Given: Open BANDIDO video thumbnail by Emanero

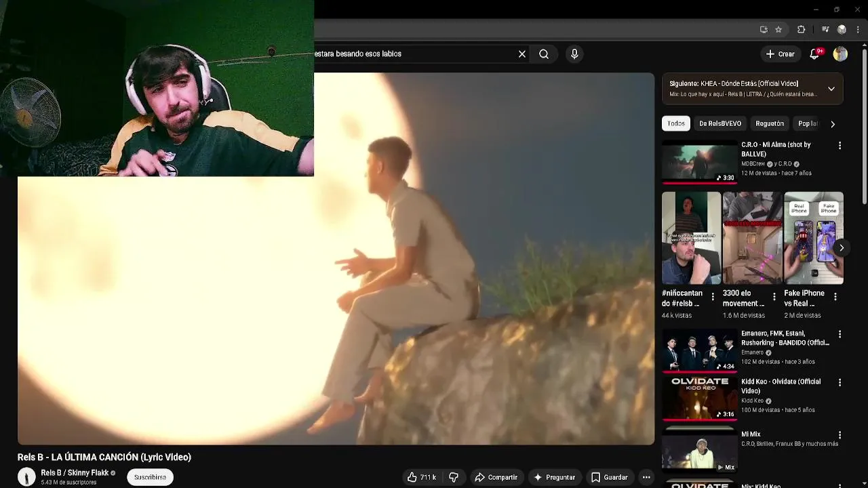Looking at the screenshot, I should (699, 350).
